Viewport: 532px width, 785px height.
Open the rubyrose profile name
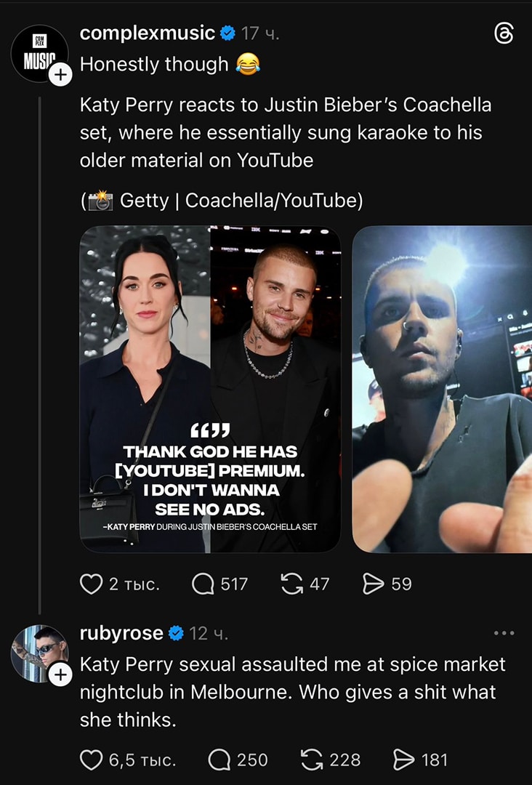(121, 633)
